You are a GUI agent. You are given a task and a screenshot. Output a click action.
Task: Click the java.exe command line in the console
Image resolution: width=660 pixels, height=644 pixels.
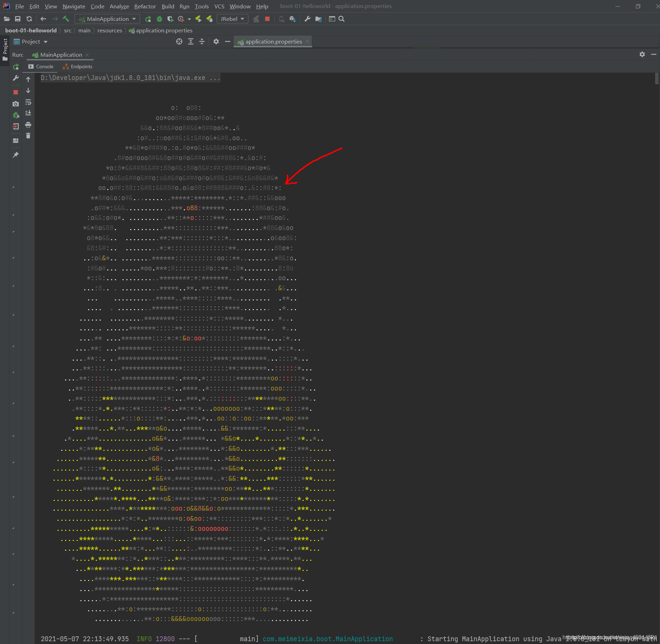[131, 78]
